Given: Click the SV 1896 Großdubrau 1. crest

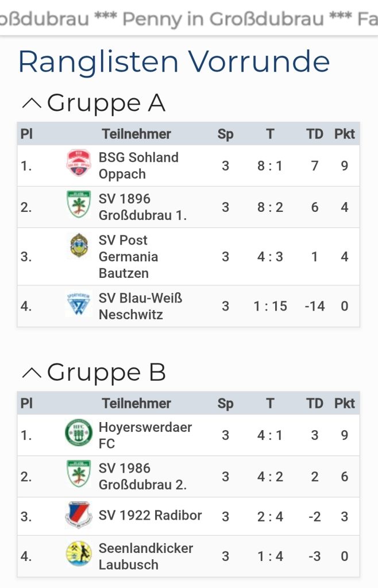Looking at the screenshot, I should coord(78,204).
